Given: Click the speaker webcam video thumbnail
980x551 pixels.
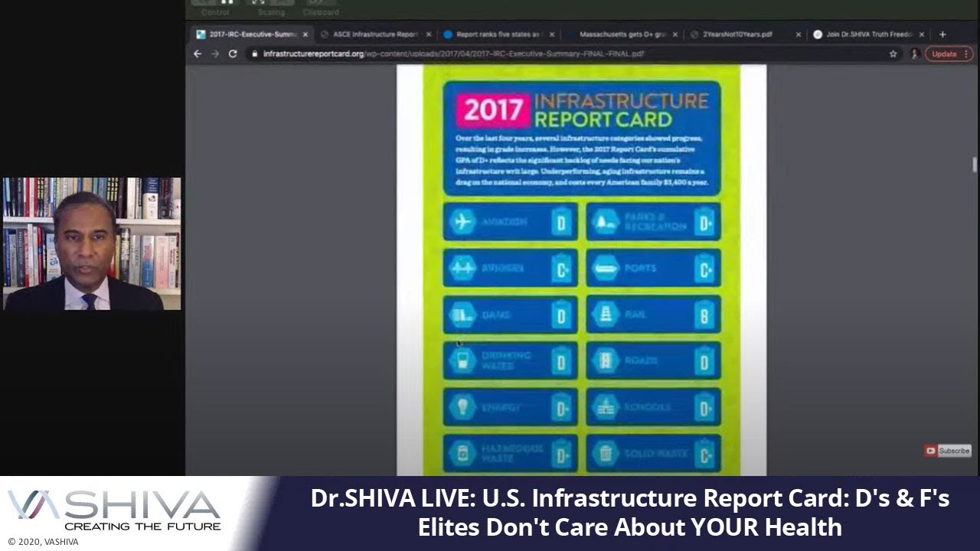Looking at the screenshot, I should tap(92, 243).
